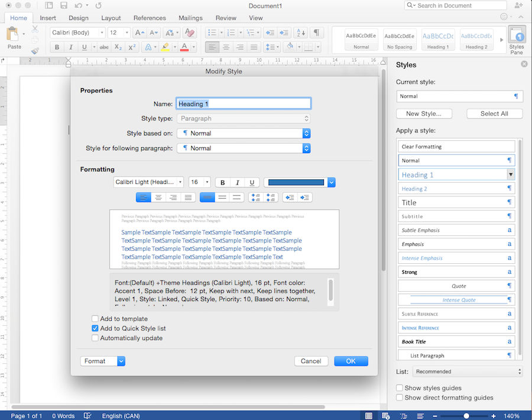Enable Show styles guides checkbox

point(400,388)
